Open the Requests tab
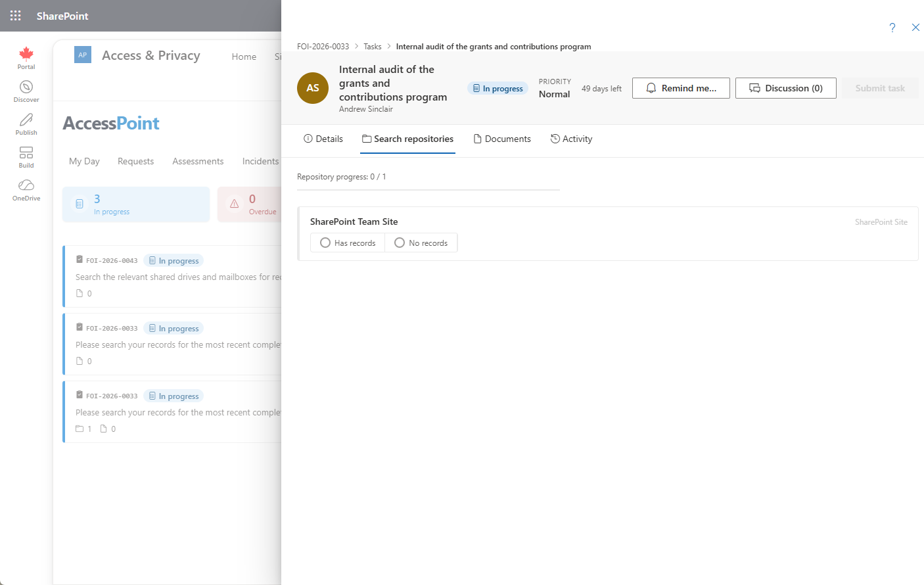 (x=135, y=162)
